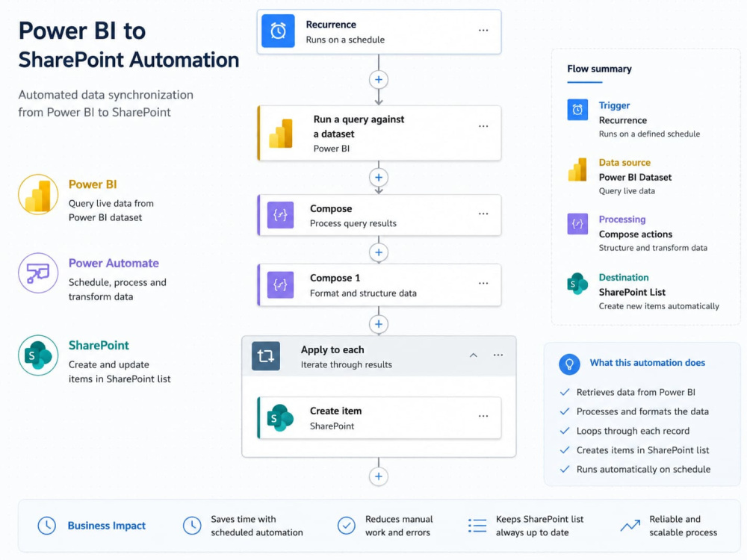Screen dimensions: 747x560
Task: Click SharePoint List text under Destination
Action: 632,293
